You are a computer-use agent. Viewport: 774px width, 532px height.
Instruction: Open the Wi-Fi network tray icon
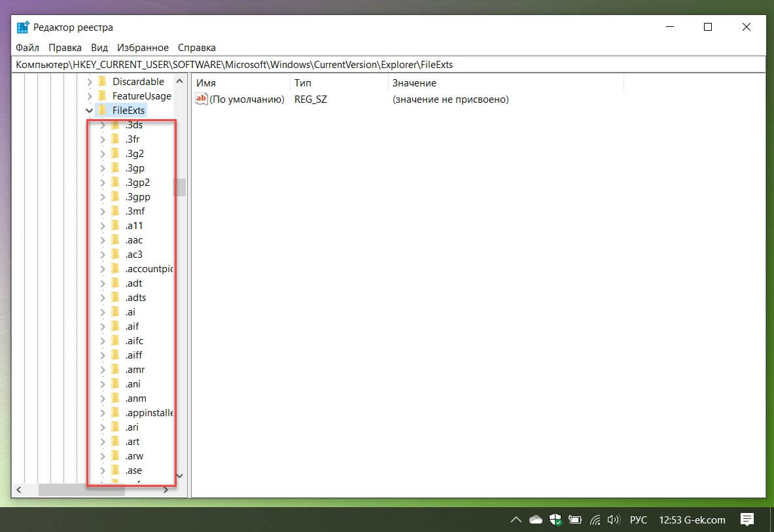pyautogui.click(x=595, y=520)
